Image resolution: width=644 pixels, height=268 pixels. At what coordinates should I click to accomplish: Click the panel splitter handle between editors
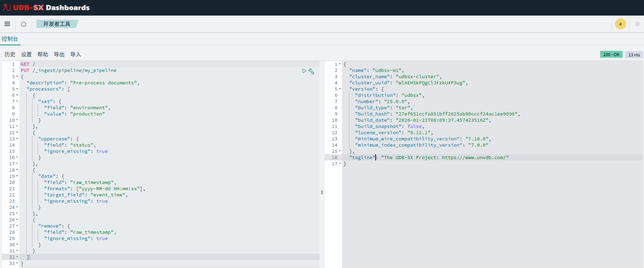pos(322,192)
